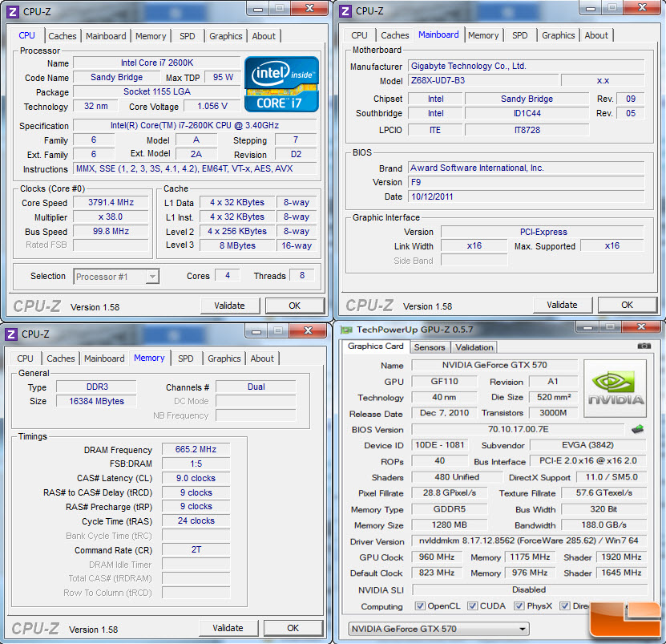666x644 pixels.
Task: Toggle the OpenCL checkbox in GPU-Z
Action: (x=420, y=606)
